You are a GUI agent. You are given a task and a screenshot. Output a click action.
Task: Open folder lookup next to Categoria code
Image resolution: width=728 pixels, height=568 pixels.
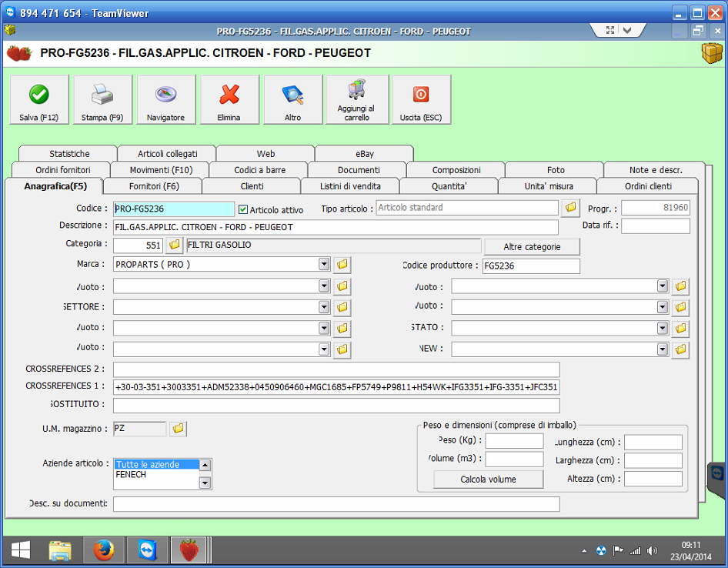(x=175, y=246)
